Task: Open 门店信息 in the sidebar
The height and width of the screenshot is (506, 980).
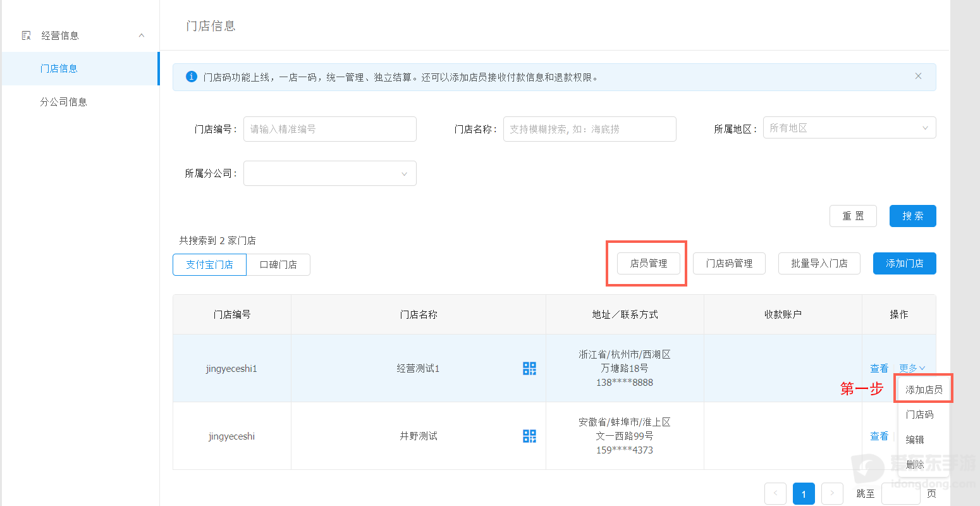Action: 80,68
